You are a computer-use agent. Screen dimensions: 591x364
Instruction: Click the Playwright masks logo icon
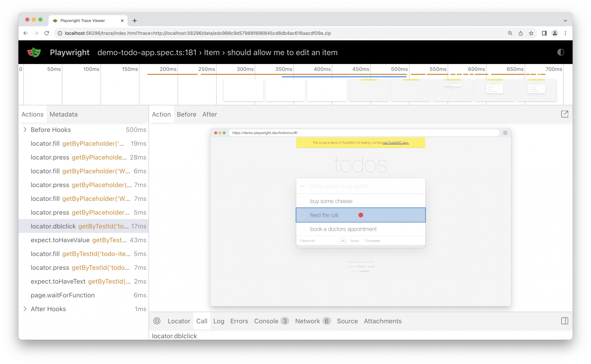(x=34, y=52)
